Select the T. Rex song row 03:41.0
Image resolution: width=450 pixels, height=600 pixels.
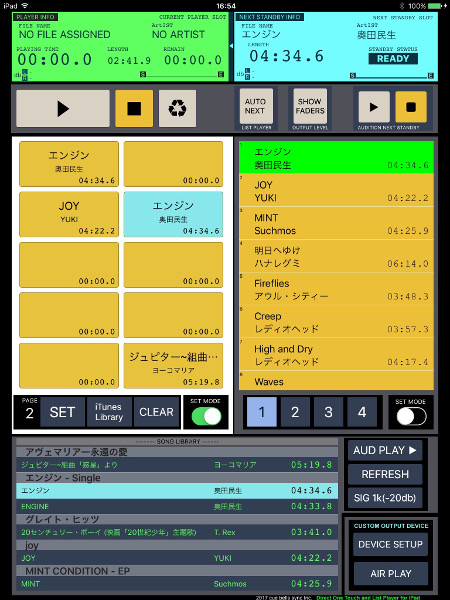(x=177, y=532)
